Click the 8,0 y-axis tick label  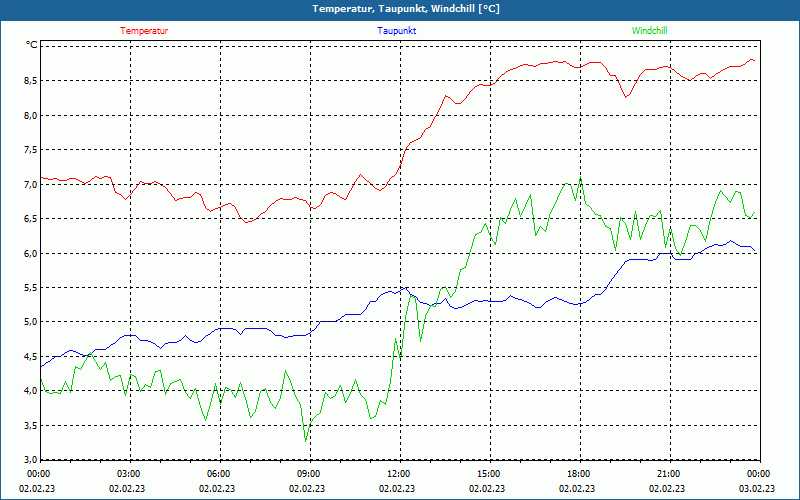[32, 115]
